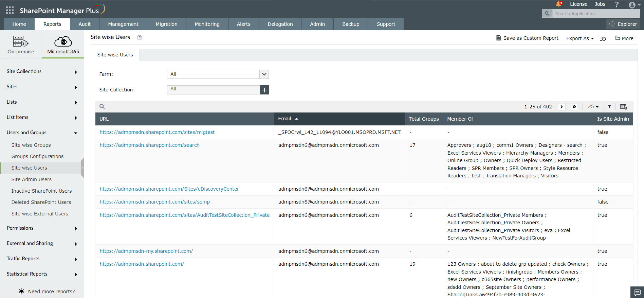
Task: Expand the Sites menu
Action: tap(42, 87)
